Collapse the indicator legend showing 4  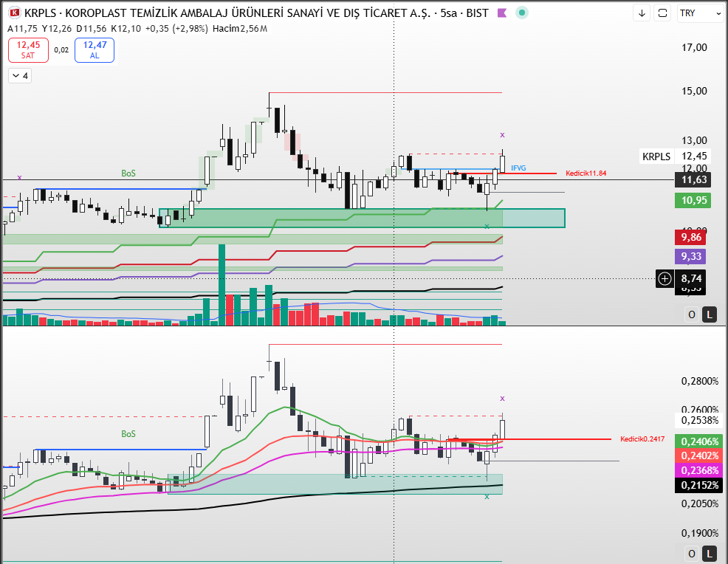20,75
